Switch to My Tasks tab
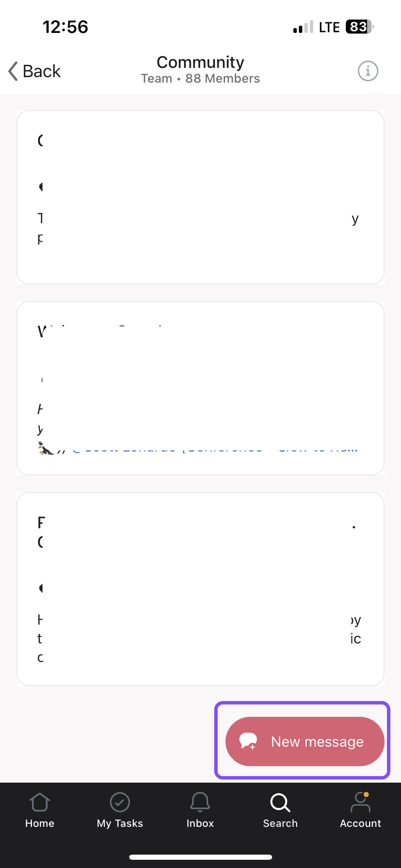Screen dimensions: 401x868 point(120,810)
